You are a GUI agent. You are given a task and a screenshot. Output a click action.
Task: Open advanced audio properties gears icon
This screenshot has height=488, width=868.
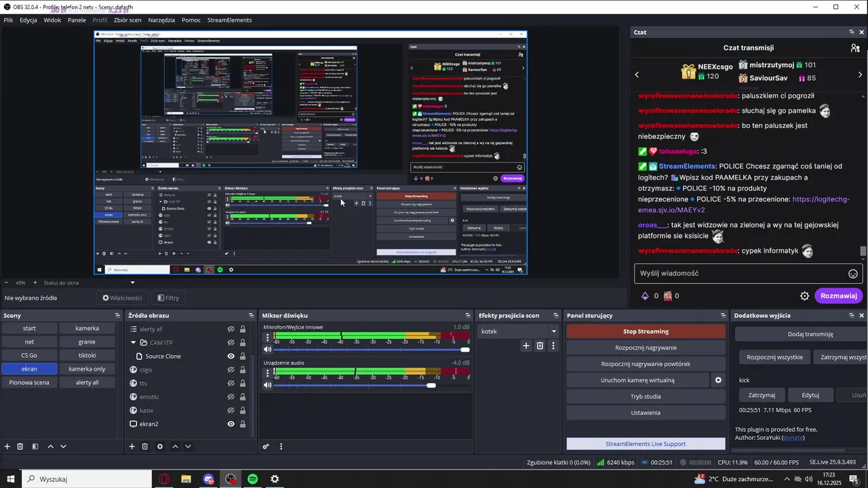(266, 447)
